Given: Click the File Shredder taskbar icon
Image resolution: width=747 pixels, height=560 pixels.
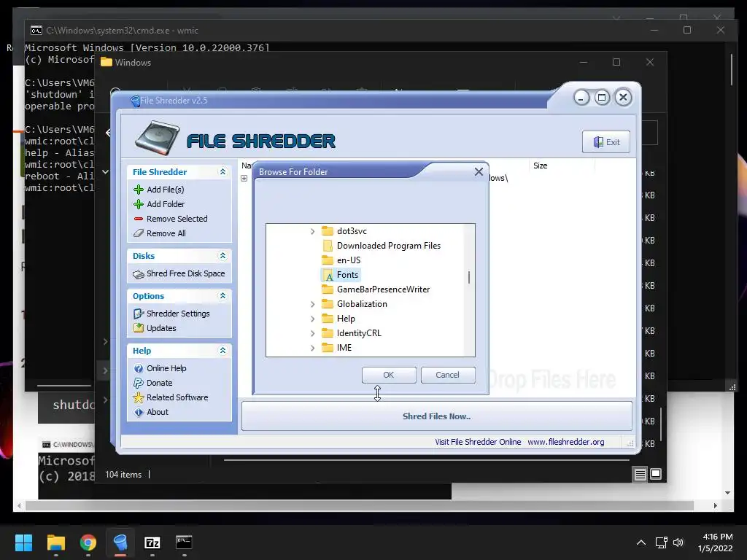Looking at the screenshot, I should coord(120,542).
